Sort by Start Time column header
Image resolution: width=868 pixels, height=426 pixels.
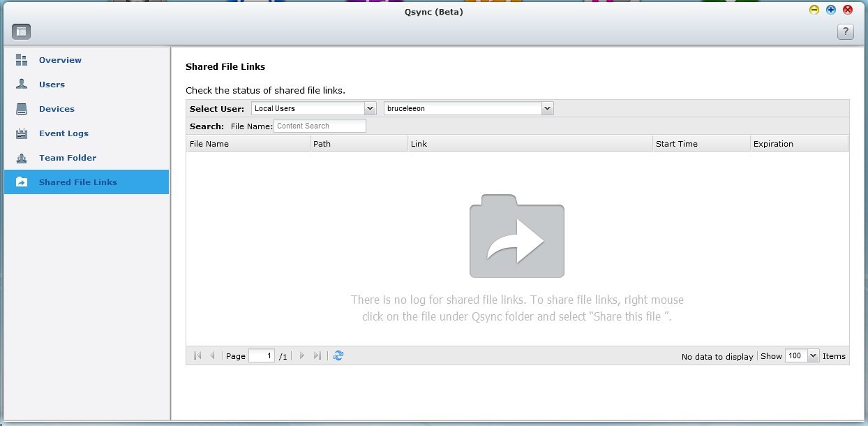[x=701, y=143]
